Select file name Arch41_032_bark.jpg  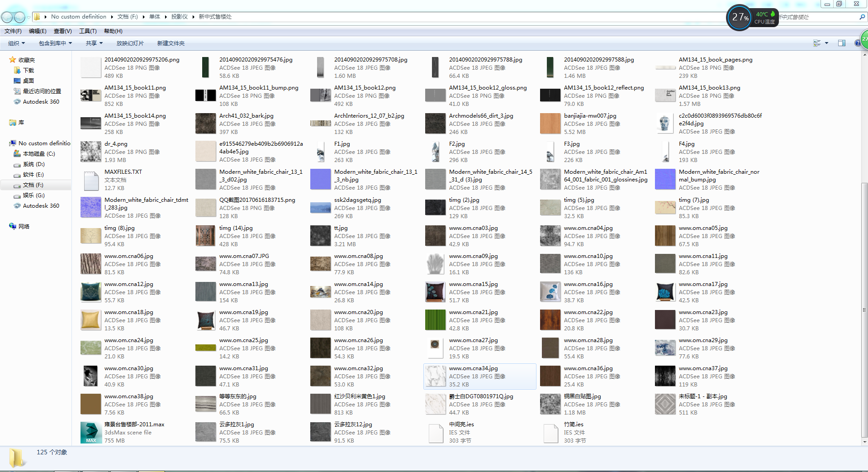247,116
